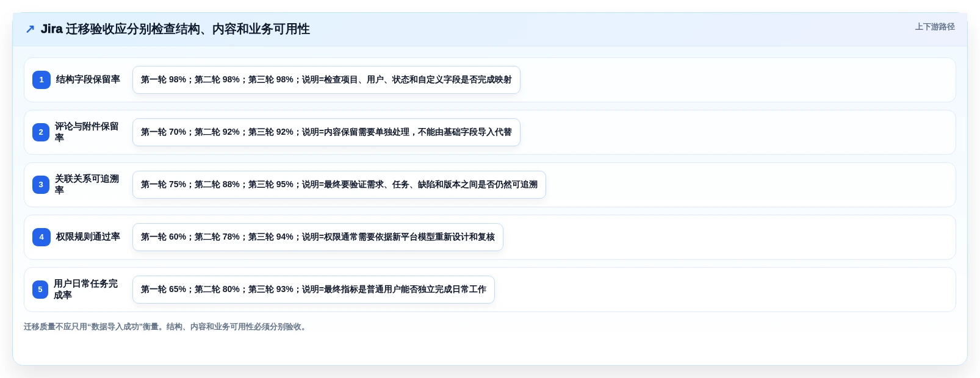Select the 结构字段保留率 label
980x378 pixels.
[88, 79]
